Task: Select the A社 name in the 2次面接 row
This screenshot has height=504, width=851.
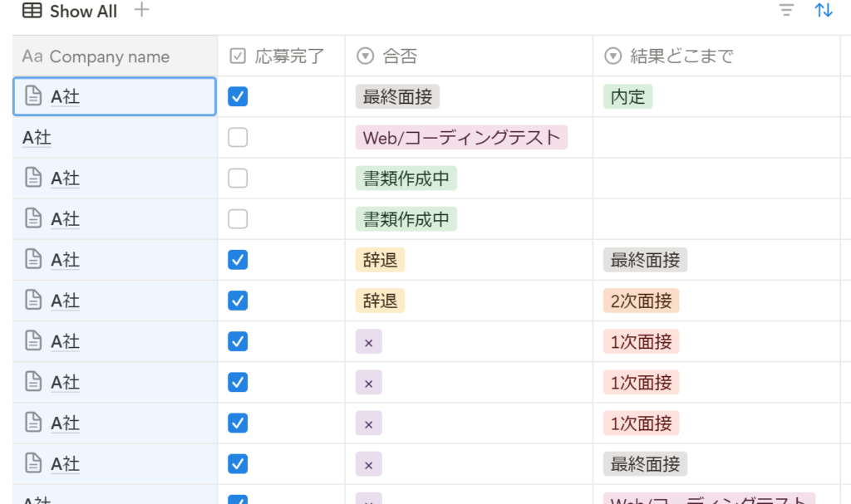Action: [65, 301]
